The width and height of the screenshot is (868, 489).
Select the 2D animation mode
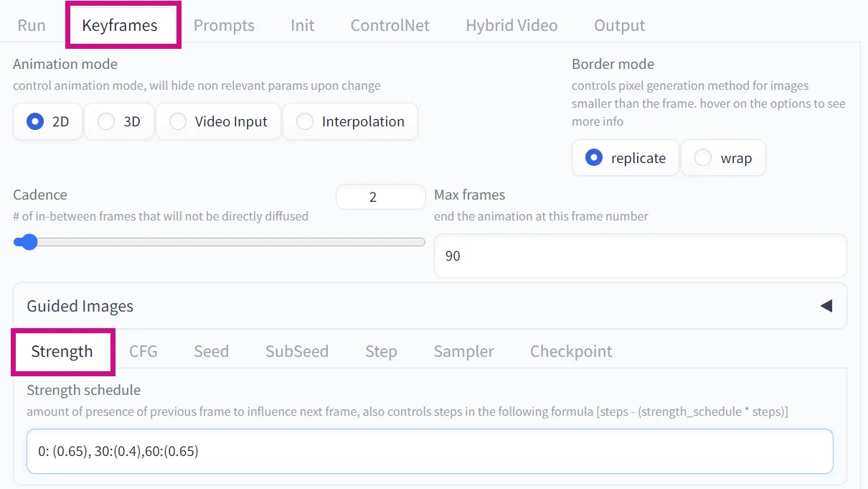click(x=48, y=121)
